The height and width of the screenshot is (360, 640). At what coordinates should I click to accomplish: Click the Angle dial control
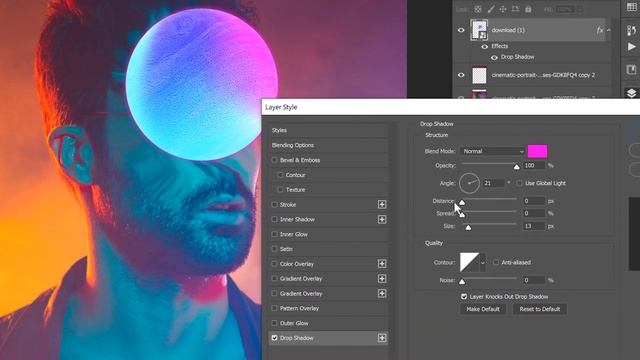469,183
